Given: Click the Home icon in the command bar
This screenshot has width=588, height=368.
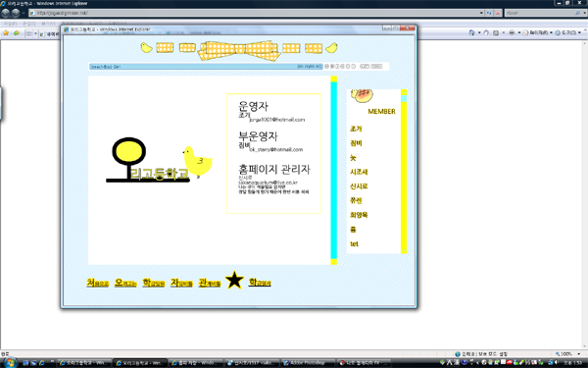Looking at the screenshot, I should (471, 33).
